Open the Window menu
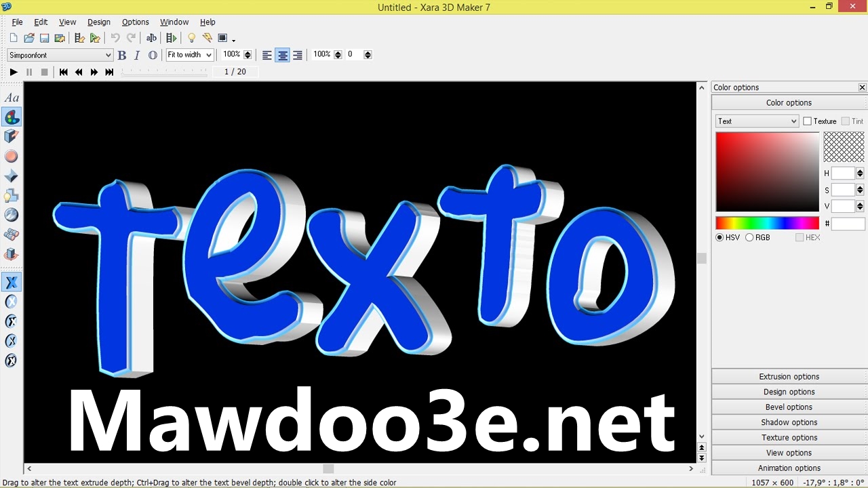This screenshot has height=488, width=868. point(174,22)
